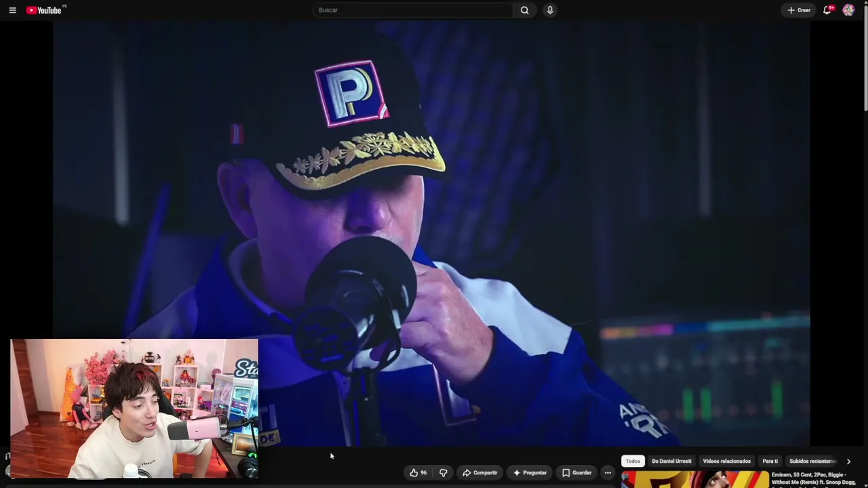
Task: Show more filter chips with the right arrow
Action: click(x=848, y=462)
